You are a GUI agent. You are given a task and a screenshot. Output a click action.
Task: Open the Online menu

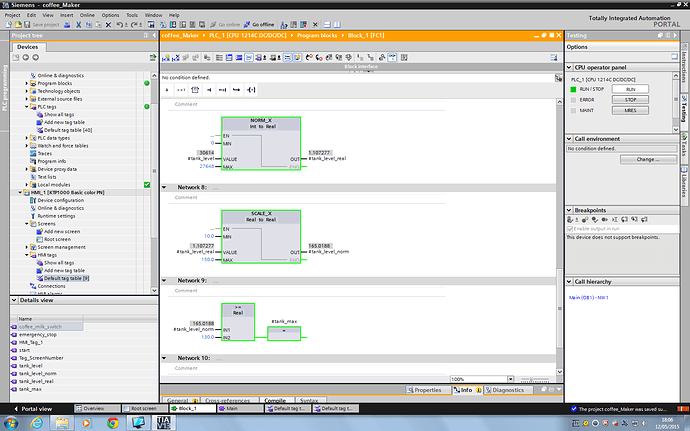pos(87,15)
